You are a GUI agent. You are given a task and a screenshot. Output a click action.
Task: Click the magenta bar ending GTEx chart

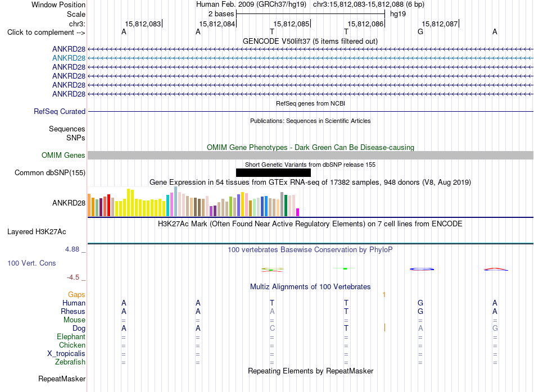coord(298,212)
